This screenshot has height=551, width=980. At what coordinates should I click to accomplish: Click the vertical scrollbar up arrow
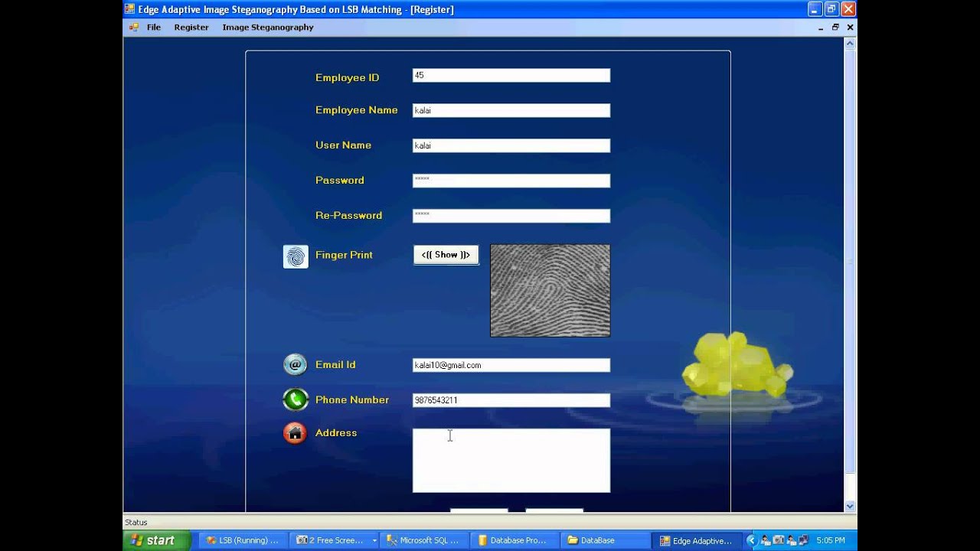pos(850,43)
